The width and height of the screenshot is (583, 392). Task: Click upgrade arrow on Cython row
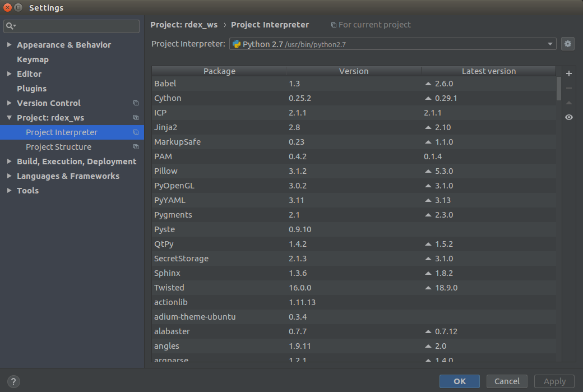coord(428,98)
